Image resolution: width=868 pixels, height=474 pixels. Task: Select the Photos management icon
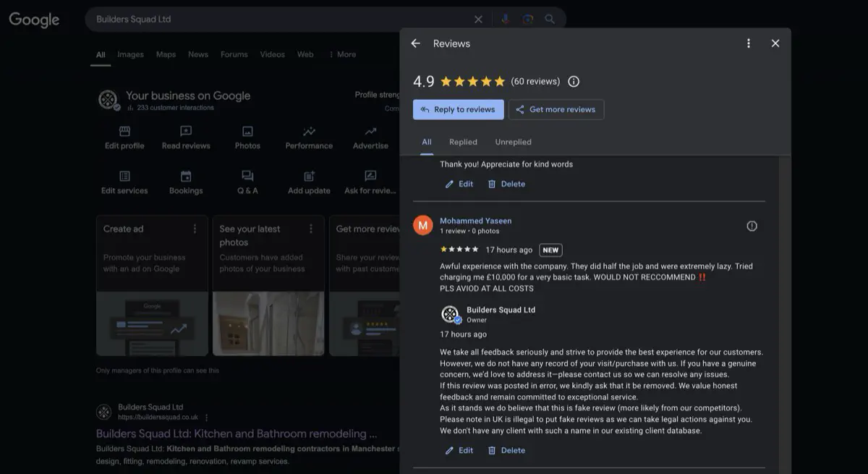(247, 137)
